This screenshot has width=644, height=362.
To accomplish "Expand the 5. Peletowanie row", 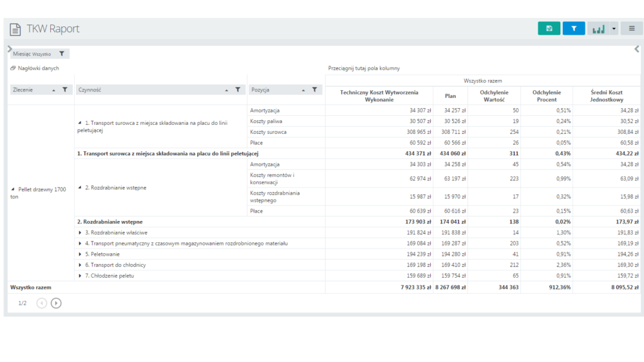I will (80, 254).
